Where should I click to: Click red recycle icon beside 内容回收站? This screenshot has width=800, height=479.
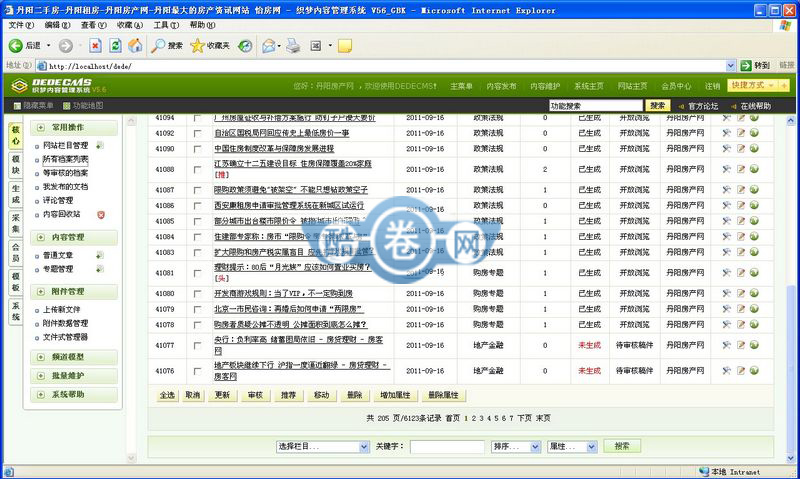(x=101, y=215)
